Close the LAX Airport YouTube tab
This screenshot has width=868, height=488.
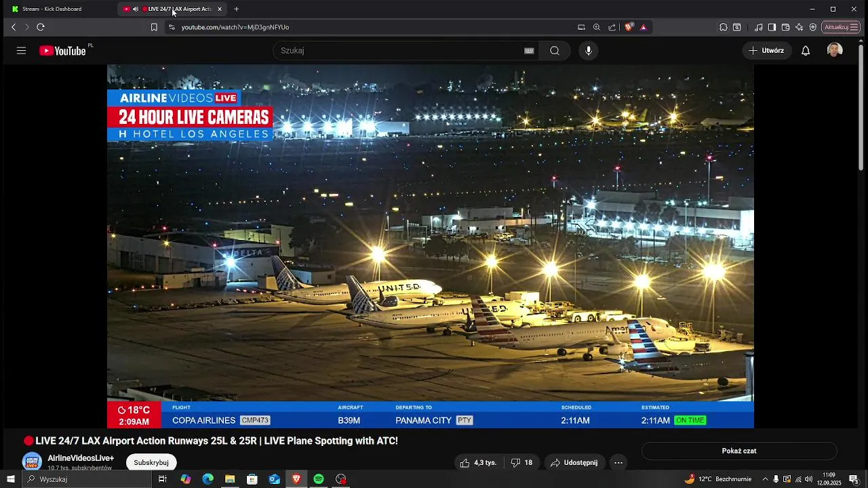220,9
